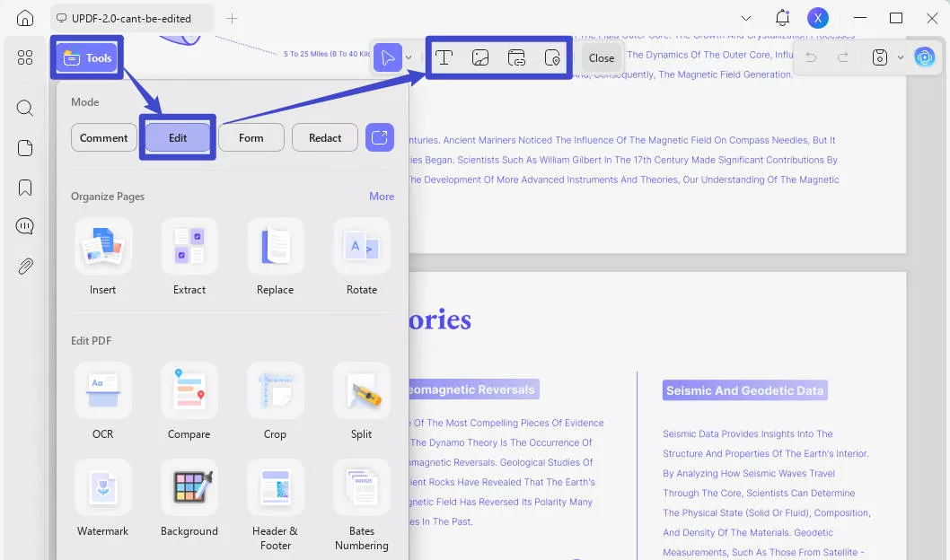950x560 pixels.
Task: Open the UPDF AI assistant
Action: [x=926, y=57]
